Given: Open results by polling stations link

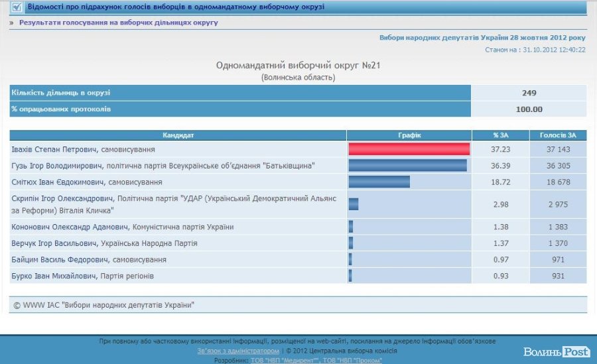Looking at the screenshot, I should (x=118, y=23).
